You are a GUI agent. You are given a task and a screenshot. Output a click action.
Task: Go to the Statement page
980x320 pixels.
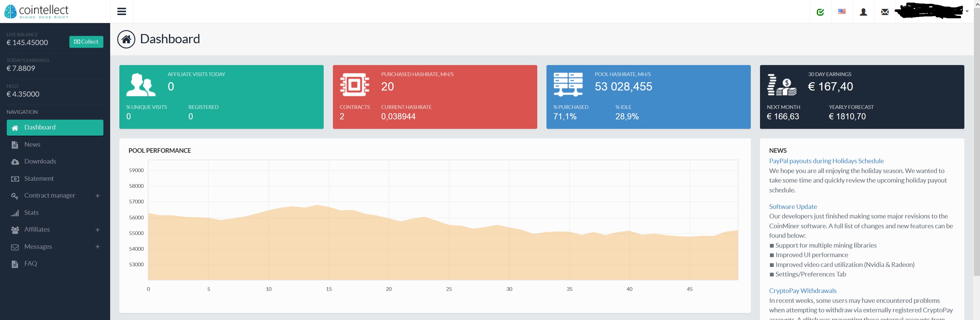pos(39,179)
